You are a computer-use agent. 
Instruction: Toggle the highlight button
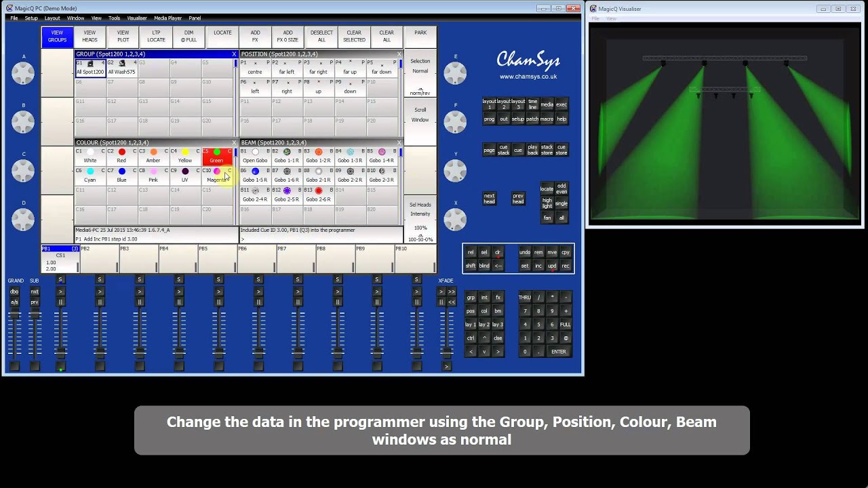[547, 203]
